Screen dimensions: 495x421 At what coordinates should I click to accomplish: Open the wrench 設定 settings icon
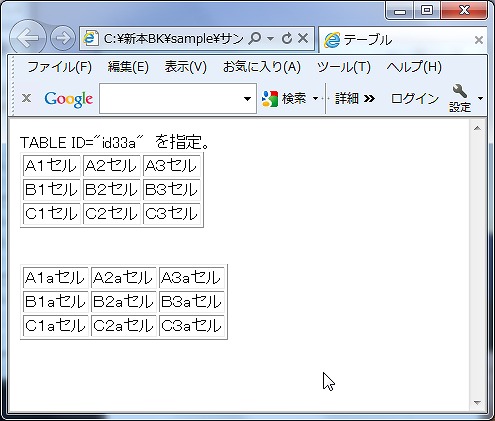pos(460,98)
